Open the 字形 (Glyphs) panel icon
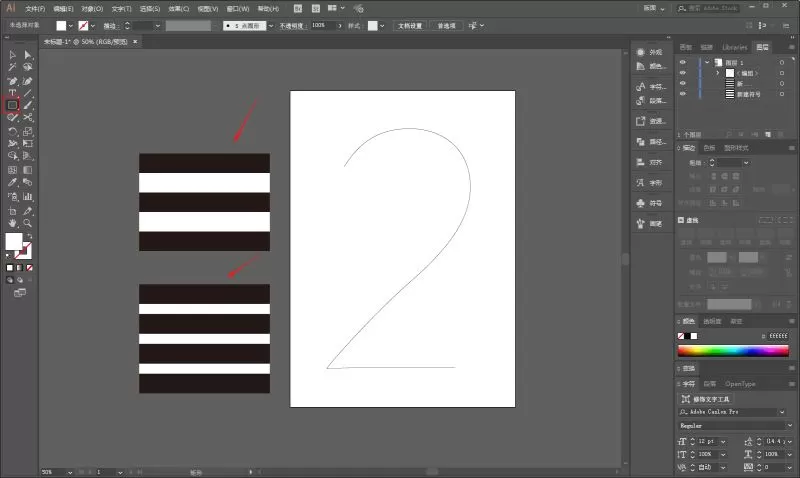Screen dimensions: 800x478 point(641,183)
